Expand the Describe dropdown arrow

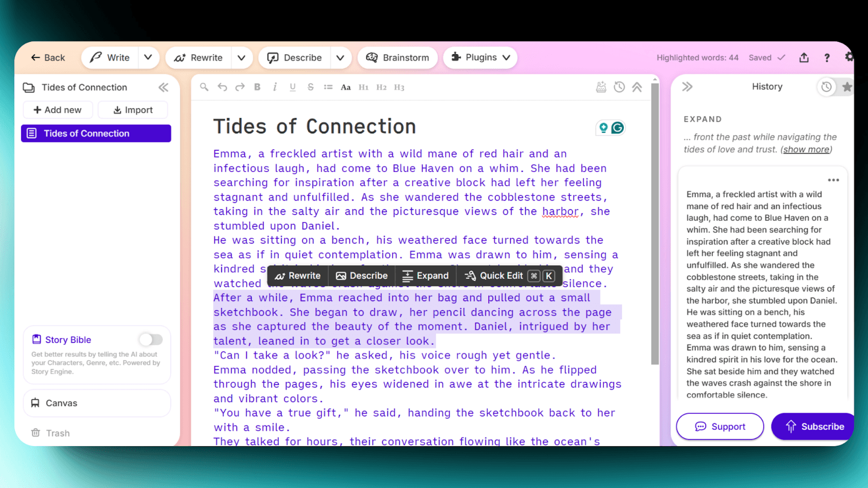pyautogui.click(x=340, y=57)
